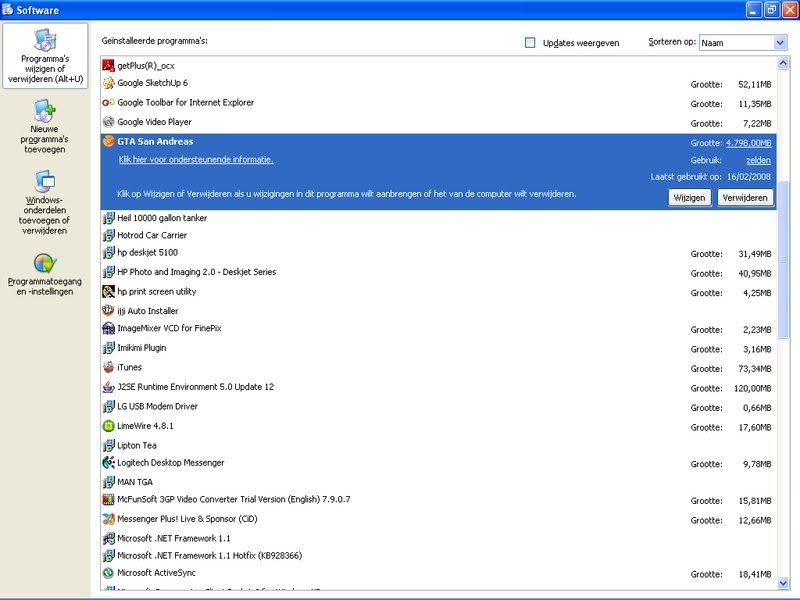The height and width of the screenshot is (600, 800).
Task: Open the ondersteunende informatie link
Action: tap(196, 160)
